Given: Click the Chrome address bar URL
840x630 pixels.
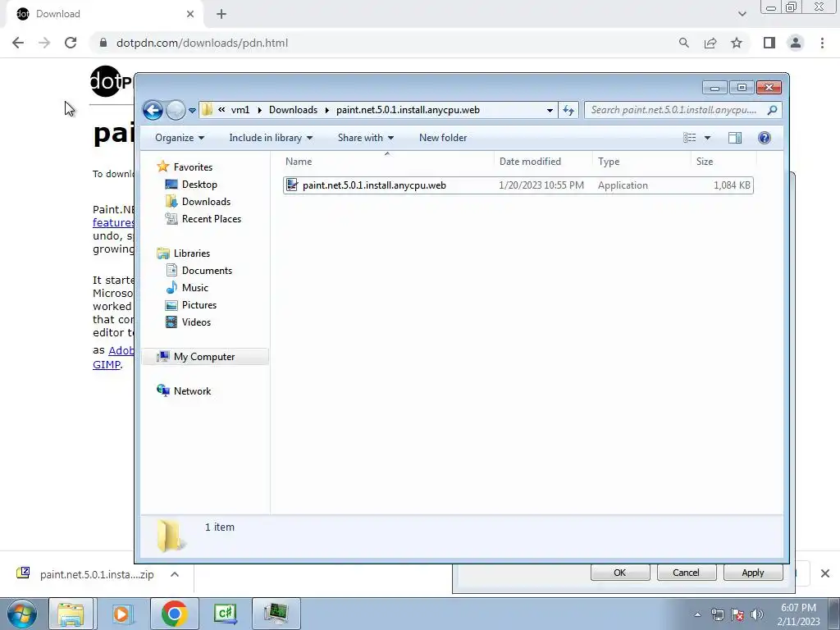Looking at the screenshot, I should tap(202, 43).
